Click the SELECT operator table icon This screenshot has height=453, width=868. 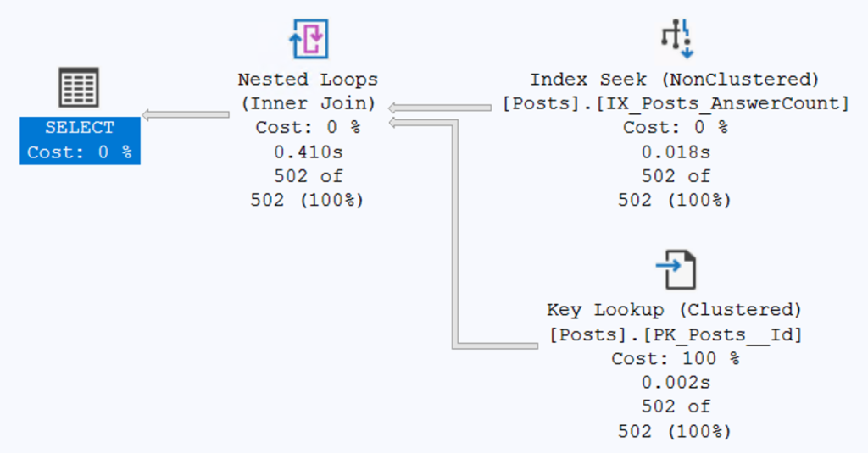(x=79, y=88)
